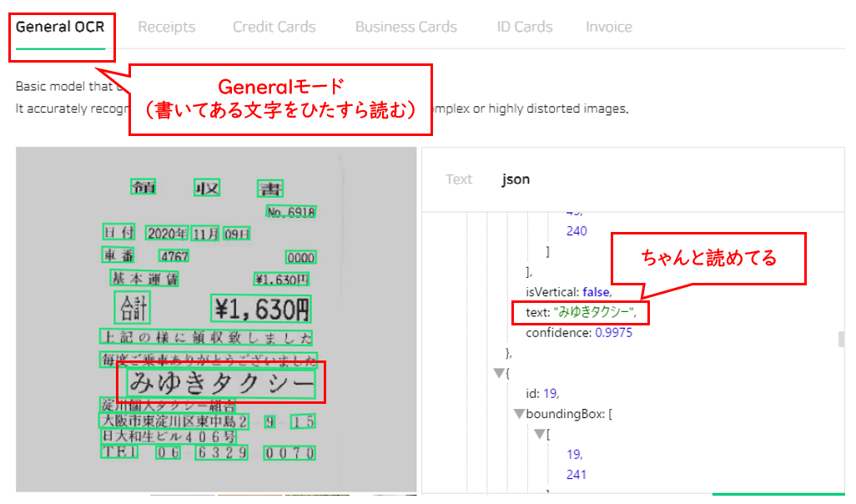Screen dimensions: 856x504
Task: Click the みゆきタクシー box on the receipt
Action: 221,383
